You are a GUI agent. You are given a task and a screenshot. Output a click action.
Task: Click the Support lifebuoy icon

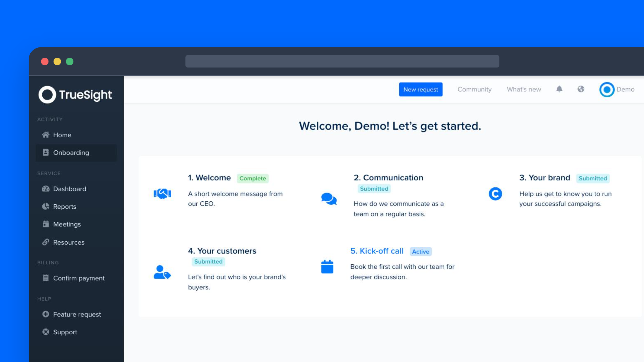[x=46, y=332]
